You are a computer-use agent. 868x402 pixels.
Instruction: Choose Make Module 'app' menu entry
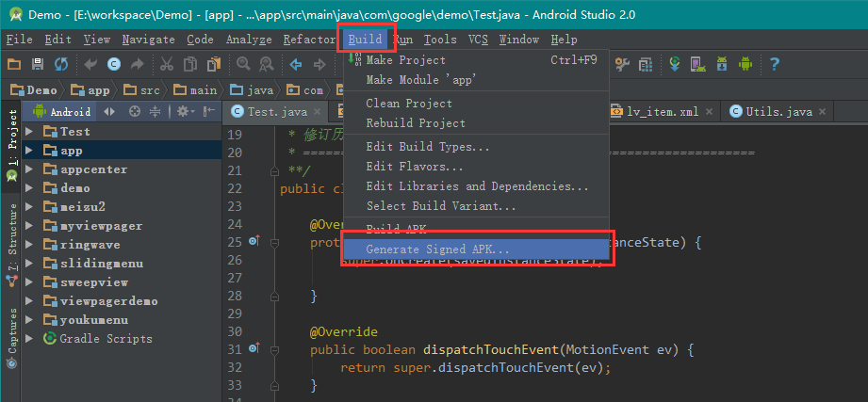tap(476, 80)
